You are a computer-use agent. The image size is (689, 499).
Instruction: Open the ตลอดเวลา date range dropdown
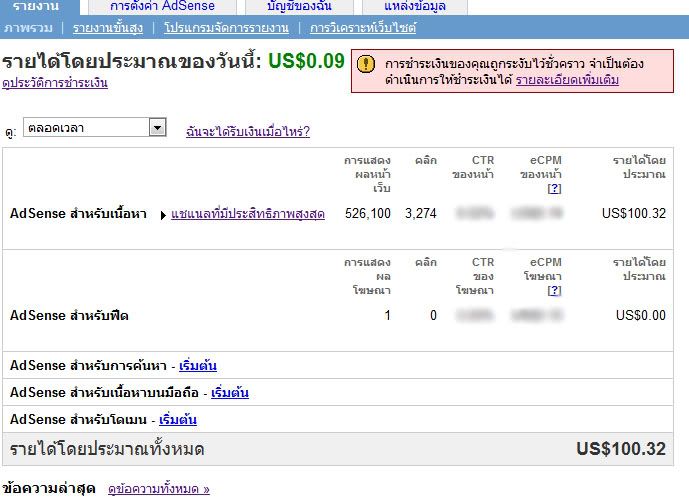click(157, 127)
